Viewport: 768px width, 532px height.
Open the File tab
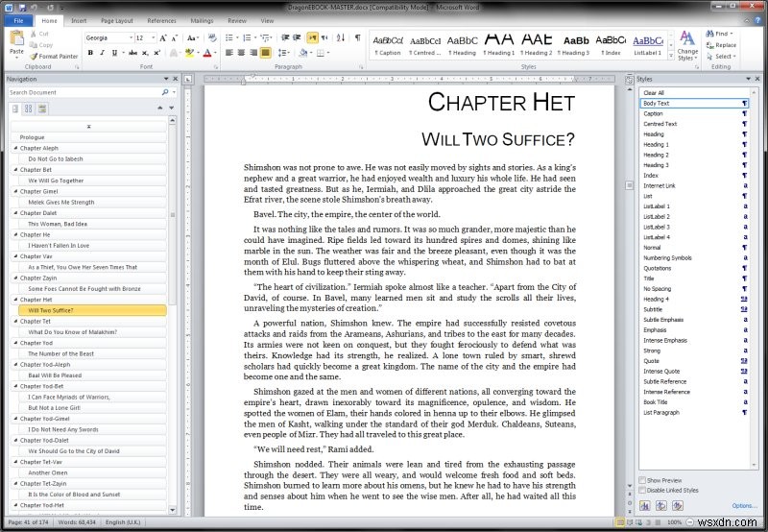(18, 20)
